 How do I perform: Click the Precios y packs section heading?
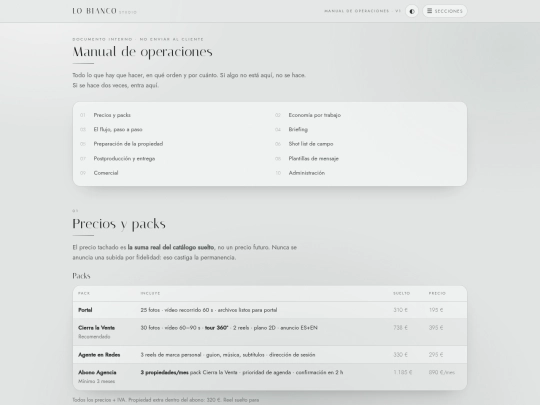tap(119, 224)
